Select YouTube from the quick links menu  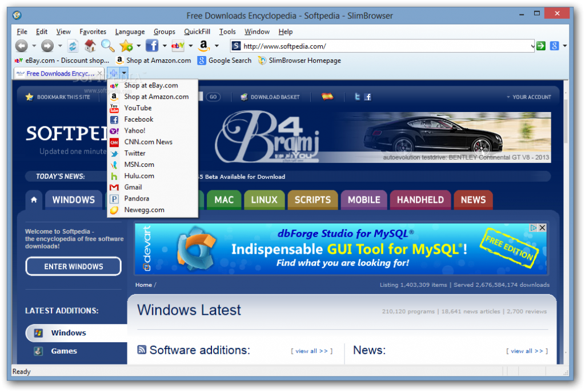tap(138, 108)
